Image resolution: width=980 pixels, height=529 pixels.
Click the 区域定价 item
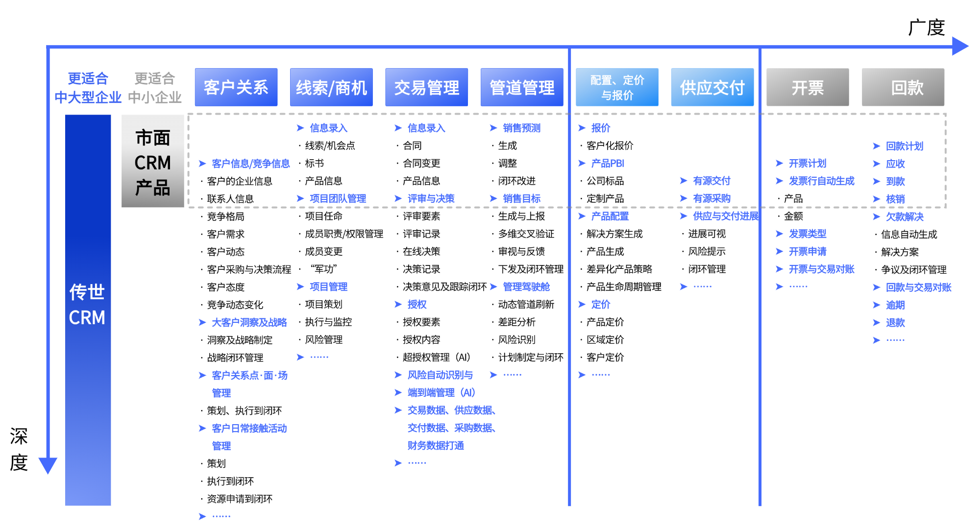coord(605,339)
